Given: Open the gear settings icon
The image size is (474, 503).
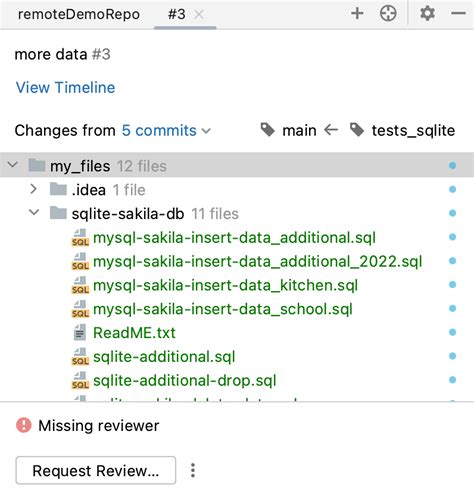Looking at the screenshot, I should [427, 14].
